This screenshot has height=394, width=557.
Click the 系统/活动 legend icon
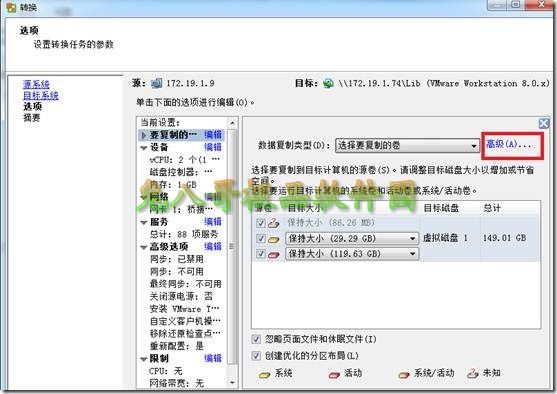coord(404,374)
